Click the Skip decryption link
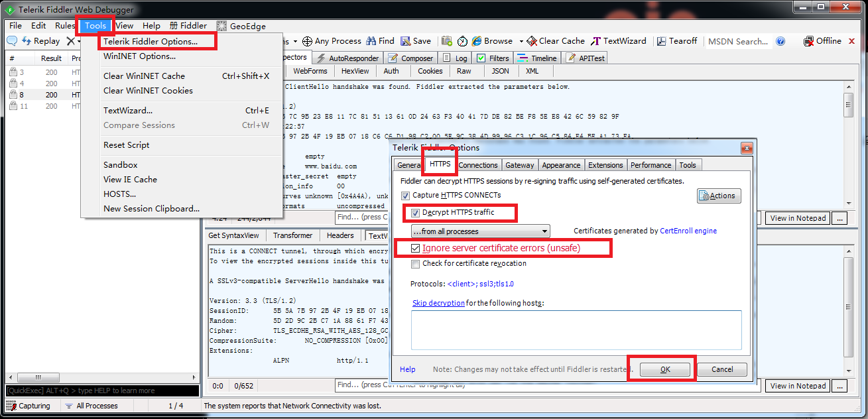This screenshot has width=868, height=419. tap(438, 303)
